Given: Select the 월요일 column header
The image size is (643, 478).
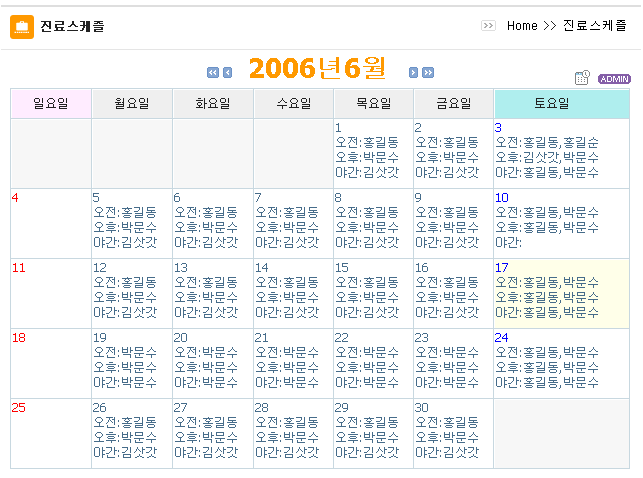Looking at the screenshot, I should point(132,103).
